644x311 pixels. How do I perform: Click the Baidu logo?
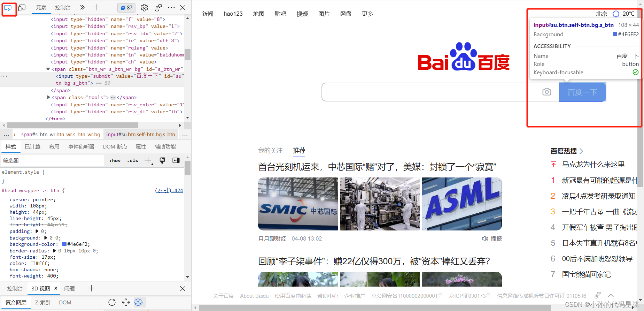click(x=464, y=56)
